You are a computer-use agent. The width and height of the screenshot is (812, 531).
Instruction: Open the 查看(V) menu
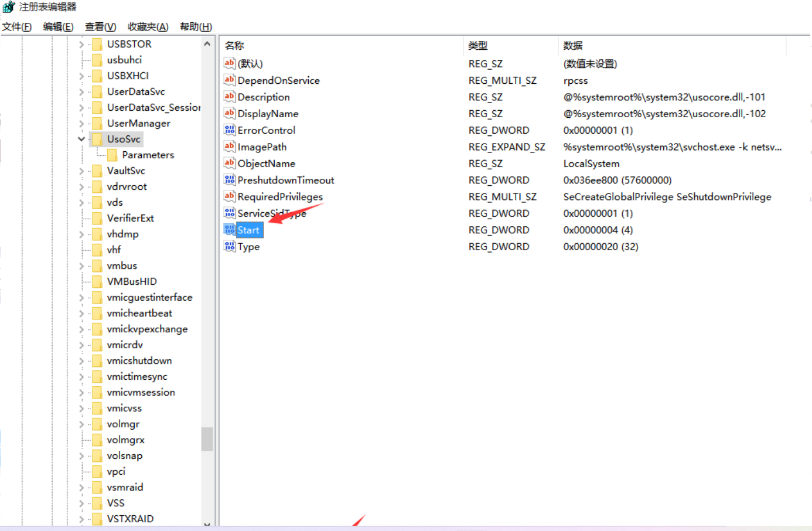(100, 27)
